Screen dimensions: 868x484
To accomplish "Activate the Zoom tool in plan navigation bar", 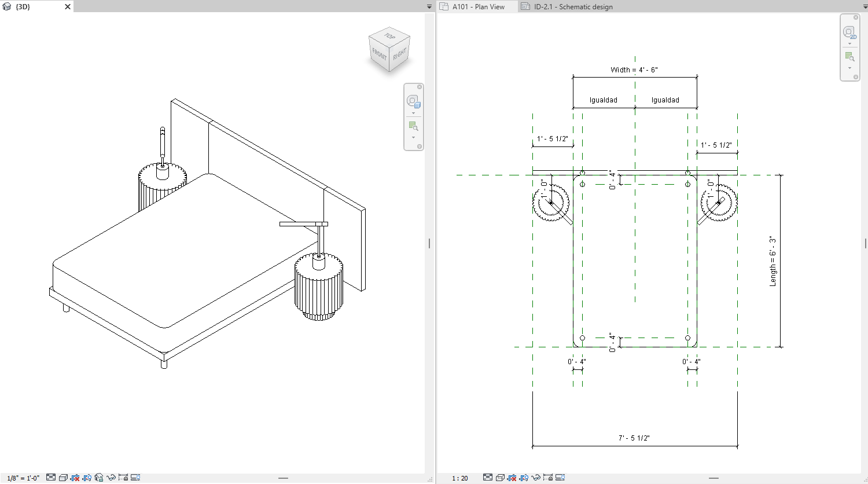I will pos(849,56).
